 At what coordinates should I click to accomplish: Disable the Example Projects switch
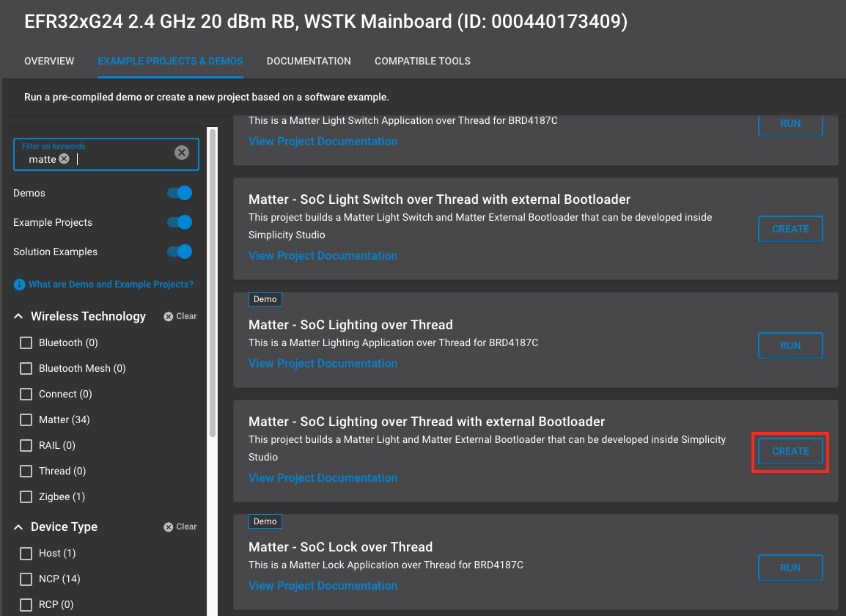180,222
